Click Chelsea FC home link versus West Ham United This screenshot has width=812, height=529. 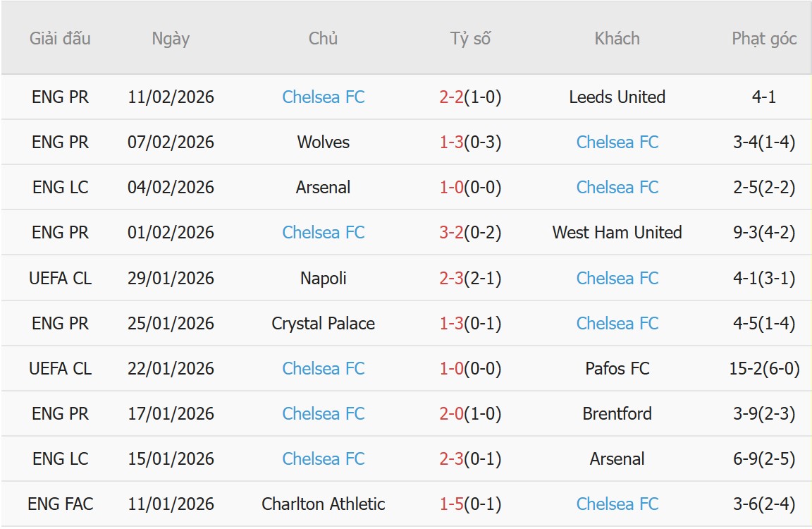(x=324, y=233)
